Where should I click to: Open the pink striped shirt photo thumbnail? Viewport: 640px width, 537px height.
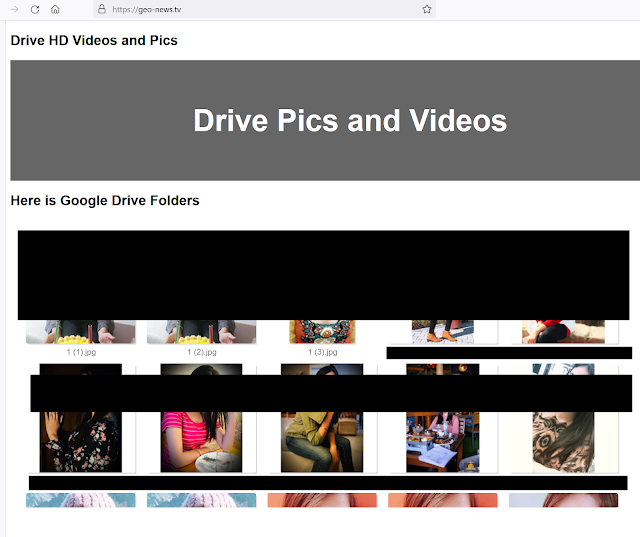201,418
